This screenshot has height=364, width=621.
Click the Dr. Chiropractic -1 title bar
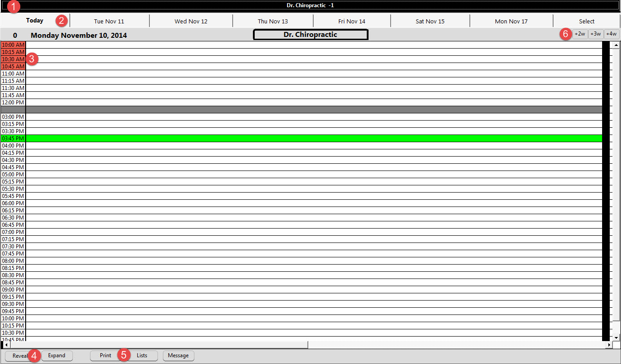(310, 5)
